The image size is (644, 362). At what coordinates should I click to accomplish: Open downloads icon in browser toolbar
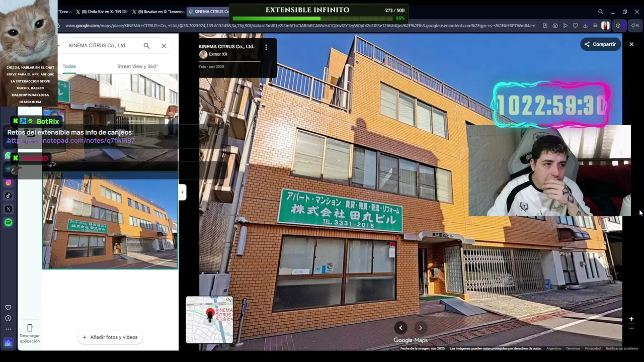[585, 26]
